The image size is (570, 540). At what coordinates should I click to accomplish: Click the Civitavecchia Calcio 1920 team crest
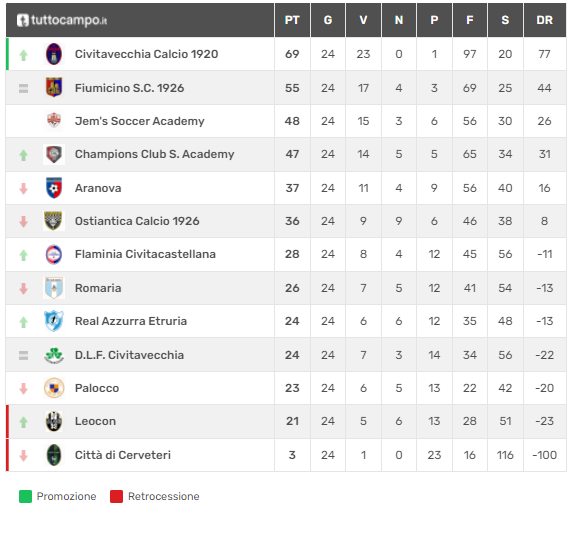[x=54, y=54]
